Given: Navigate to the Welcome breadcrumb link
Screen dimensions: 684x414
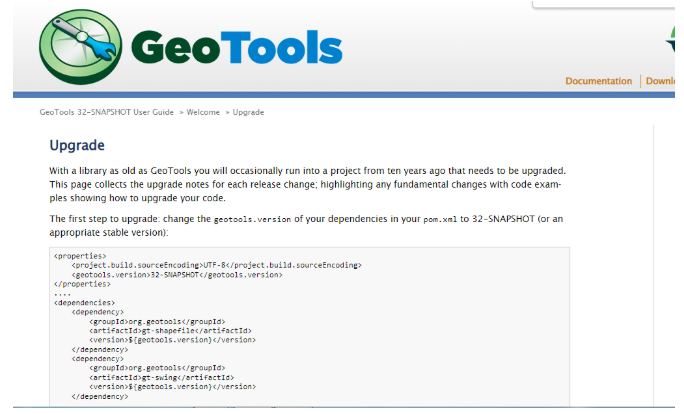Looking at the screenshot, I should click(x=203, y=112).
